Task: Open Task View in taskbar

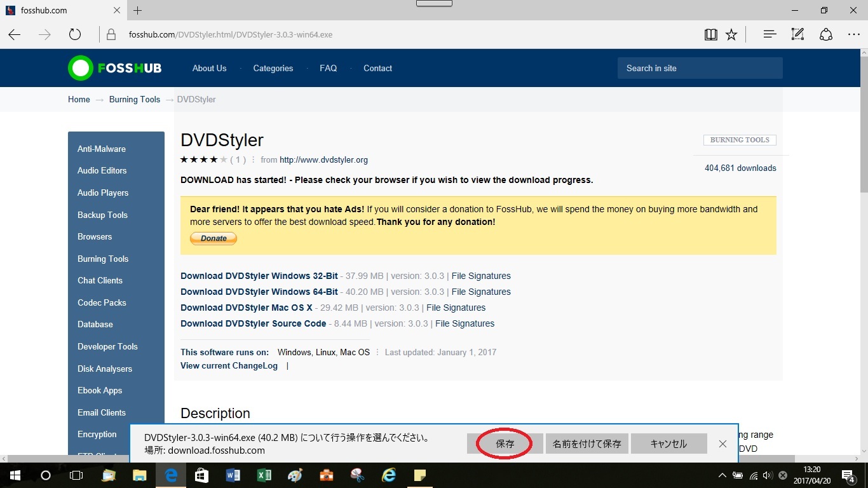Action: click(76, 475)
